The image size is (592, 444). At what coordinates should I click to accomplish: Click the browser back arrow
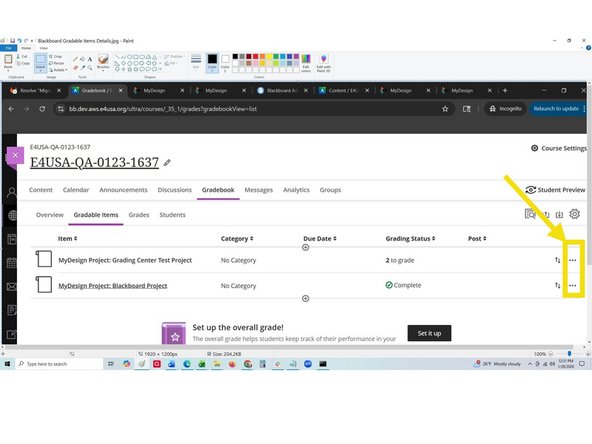[11, 109]
